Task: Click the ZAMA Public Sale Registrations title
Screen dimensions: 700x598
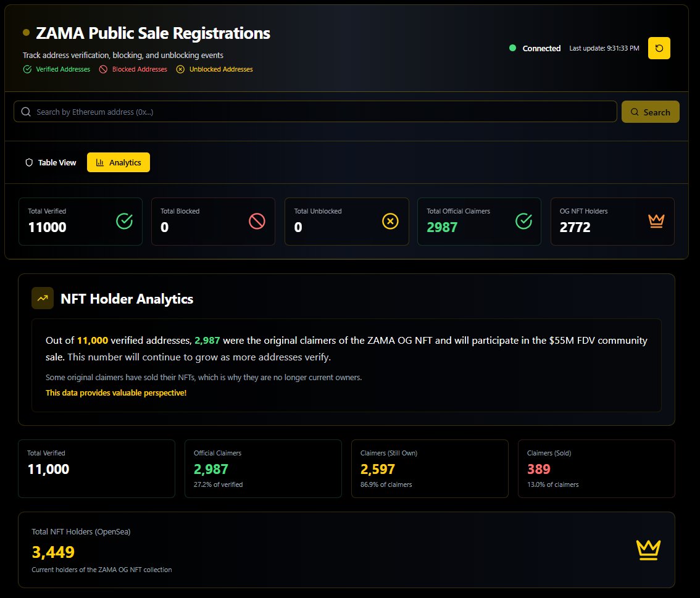Action: tap(153, 33)
